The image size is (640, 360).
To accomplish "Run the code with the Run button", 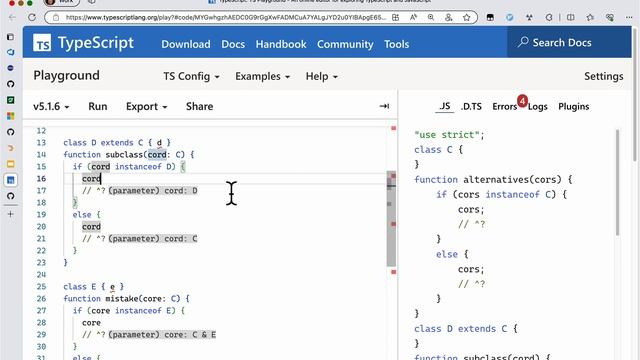I will pyautogui.click(x=98, y=106).
